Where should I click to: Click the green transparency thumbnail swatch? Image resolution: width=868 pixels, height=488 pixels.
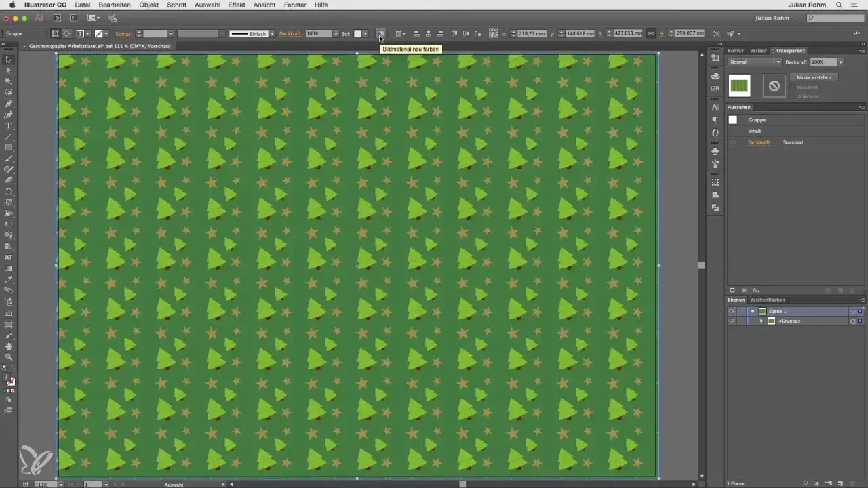[739, 85]
